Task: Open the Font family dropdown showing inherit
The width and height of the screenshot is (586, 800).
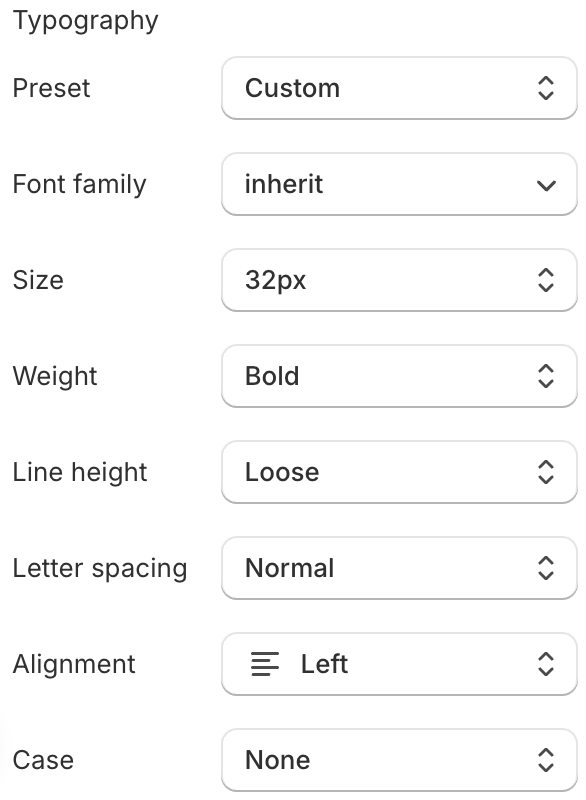Action: [x=399, y=184]
